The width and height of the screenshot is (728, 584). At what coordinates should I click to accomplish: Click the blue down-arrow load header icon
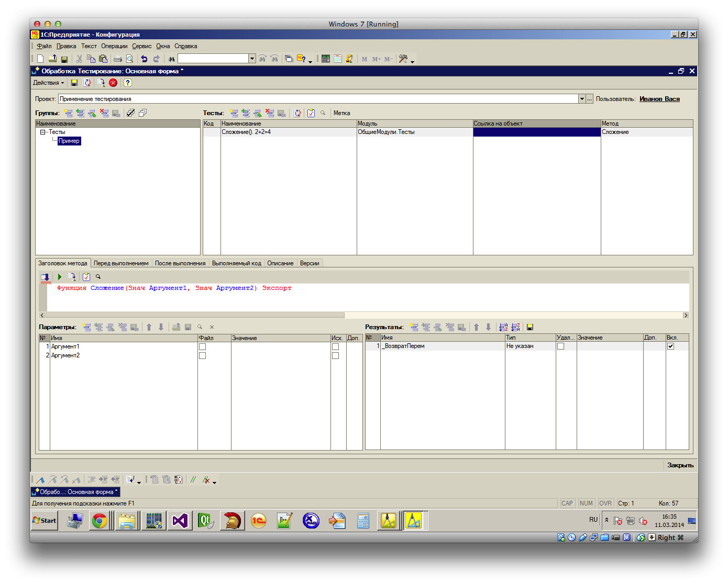[45, 277]
